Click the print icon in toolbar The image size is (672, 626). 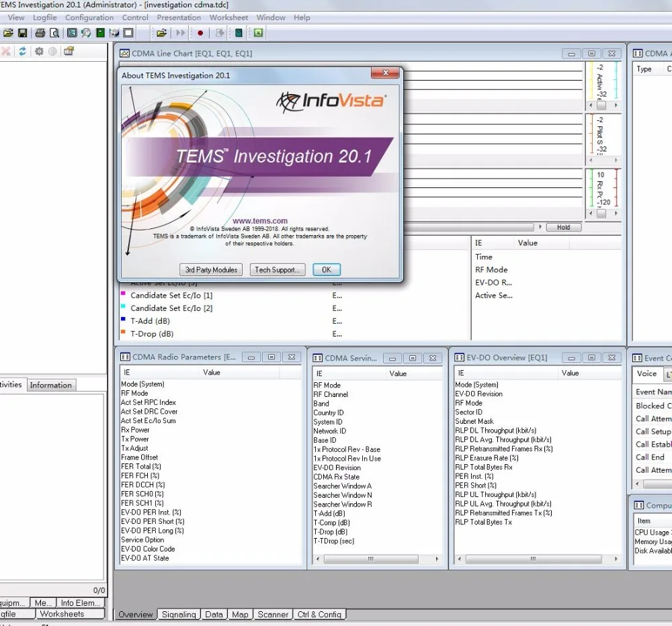40,33
